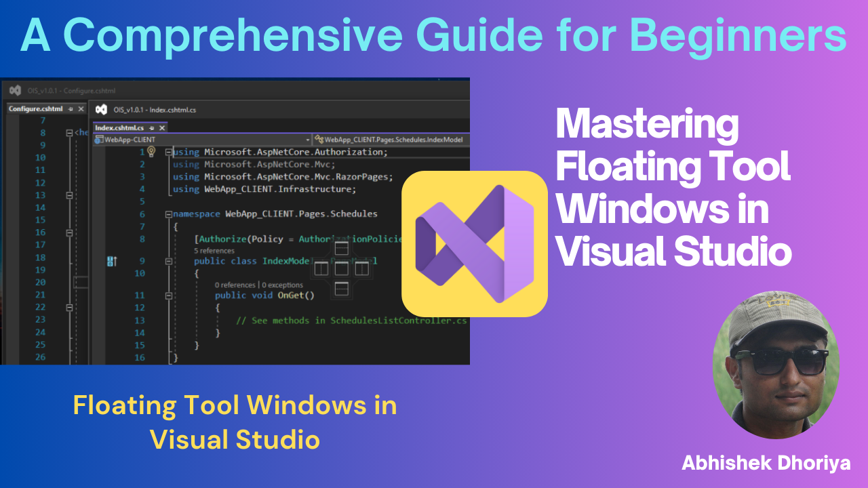Choose the right dock guide target
Viewport: 868px width, 488px height.
point(363,269)
